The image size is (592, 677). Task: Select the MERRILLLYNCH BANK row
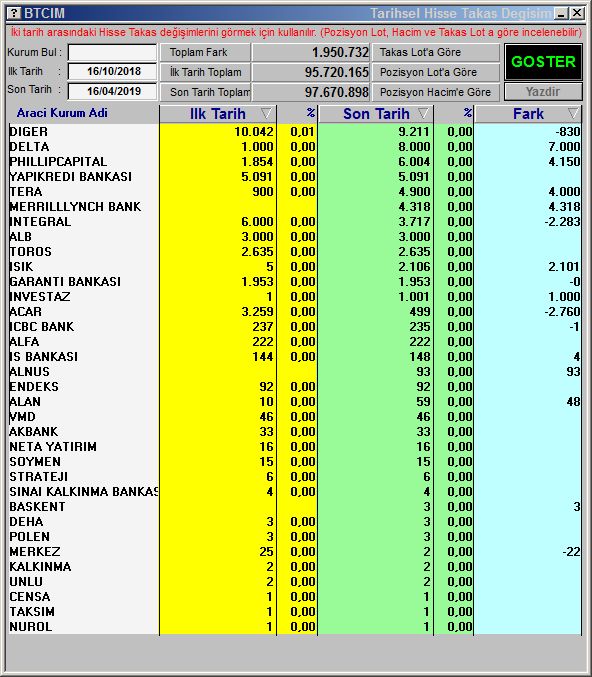point(295,206)
